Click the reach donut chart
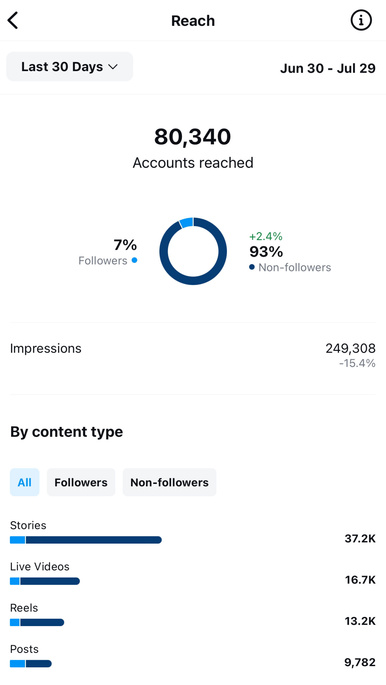 click(x=193, y=251)
